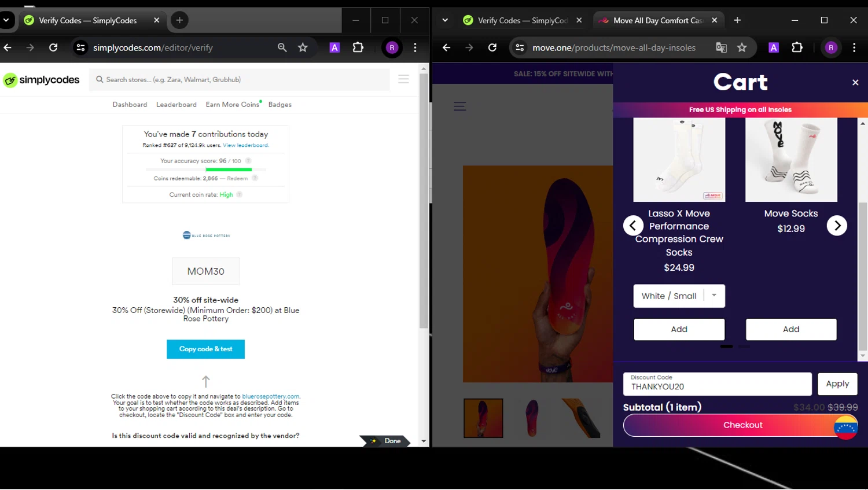Screen dimensions: 868x490
Task: Open the Badges menu item
Action: (x=280, y=105)
